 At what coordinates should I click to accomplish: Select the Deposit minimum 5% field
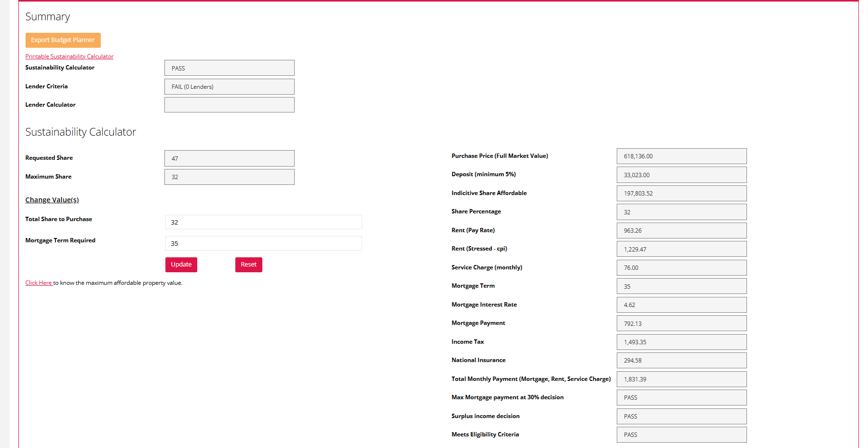point(681,175)
